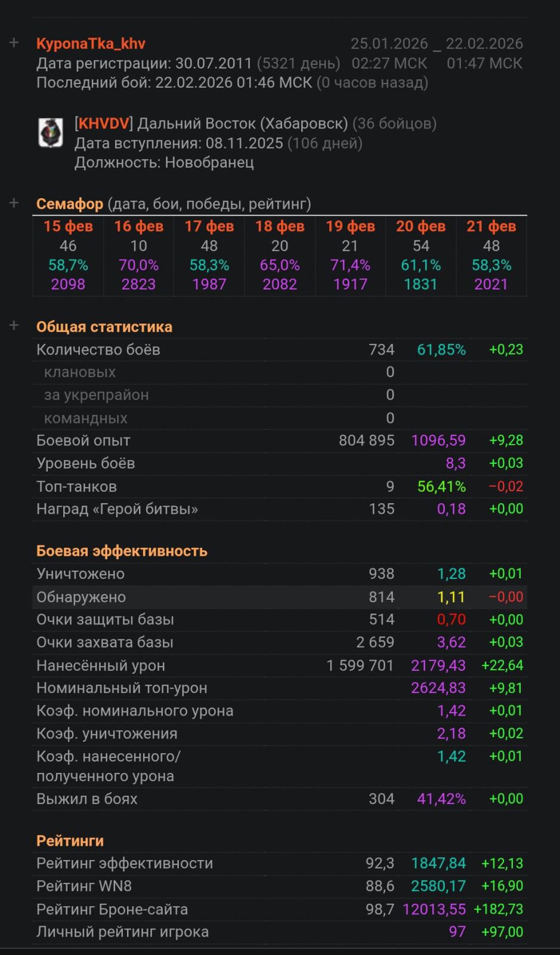Click the Обнаружено row label
This screenshot has width=560, height=955.
(x=81, y=597)
